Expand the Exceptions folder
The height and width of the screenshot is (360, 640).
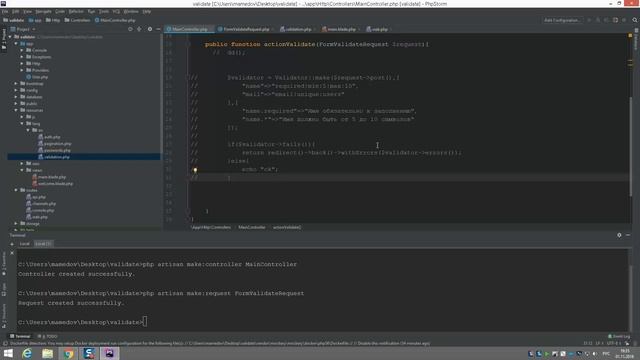coord(22,57)
